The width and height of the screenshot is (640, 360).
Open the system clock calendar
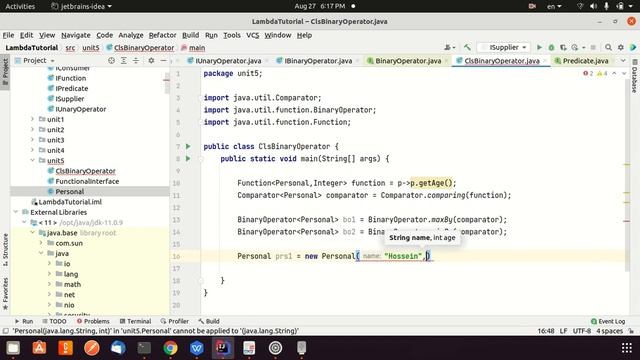click(320, 6)
